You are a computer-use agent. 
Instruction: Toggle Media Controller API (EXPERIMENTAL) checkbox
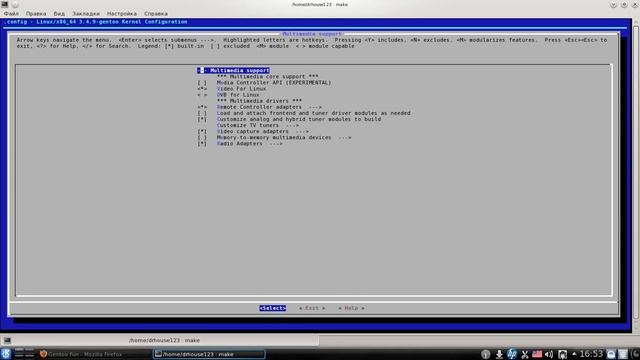tap(202, 82)
